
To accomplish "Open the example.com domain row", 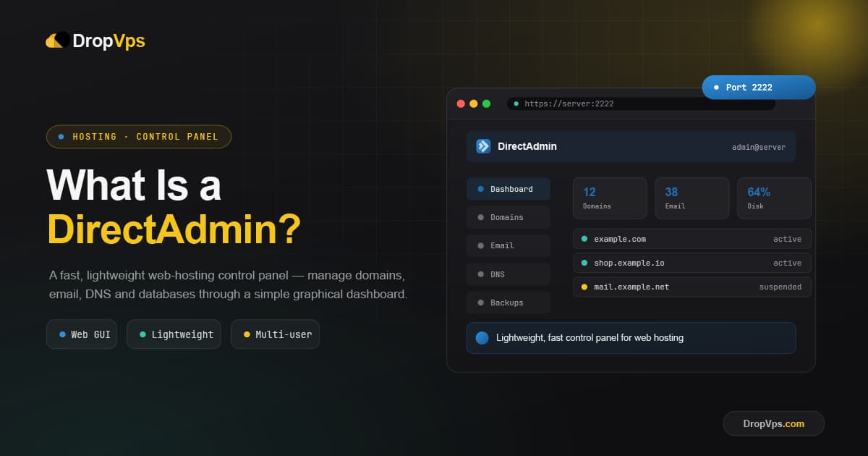I will 692,239.
